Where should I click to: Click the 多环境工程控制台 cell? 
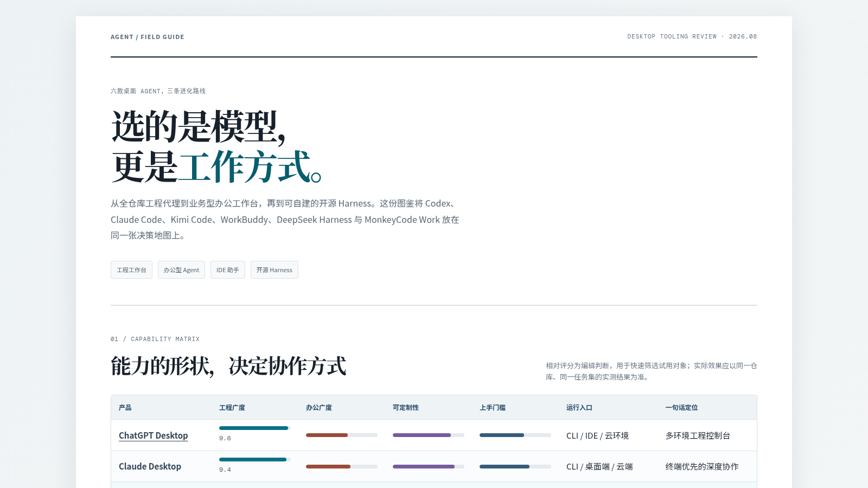coord(698,435)
